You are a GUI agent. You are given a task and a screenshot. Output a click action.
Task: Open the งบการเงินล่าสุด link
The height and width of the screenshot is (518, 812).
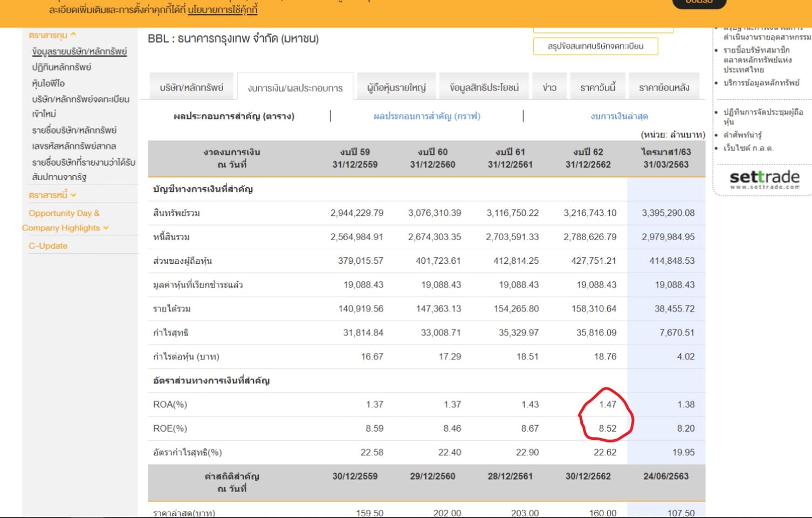point(619,116)
